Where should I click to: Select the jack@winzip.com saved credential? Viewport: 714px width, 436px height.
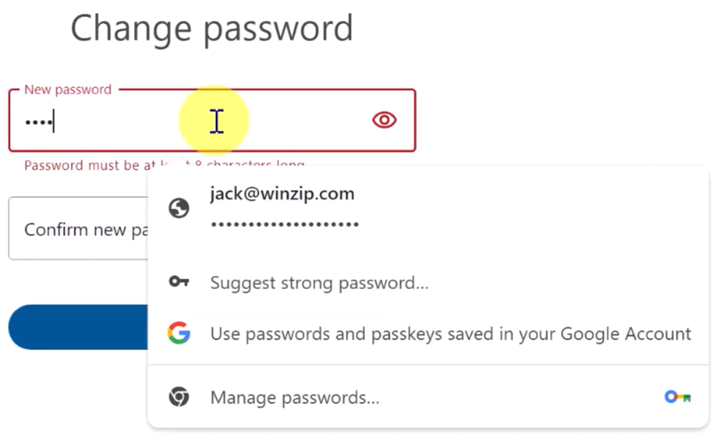282,194
